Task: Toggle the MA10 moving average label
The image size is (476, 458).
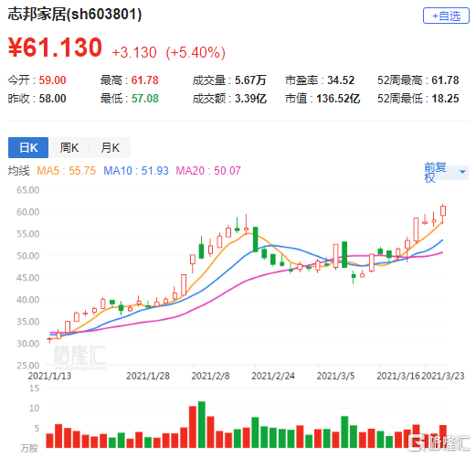Action: (x=136, y=171)
